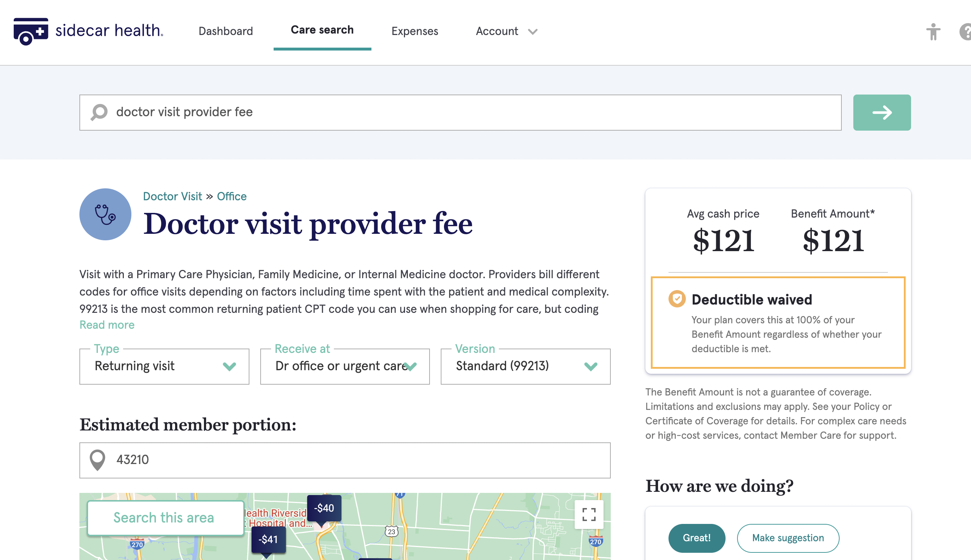Expand the map to fullscreen
Screen dimensions: 971x560
[x=589, y=514]
